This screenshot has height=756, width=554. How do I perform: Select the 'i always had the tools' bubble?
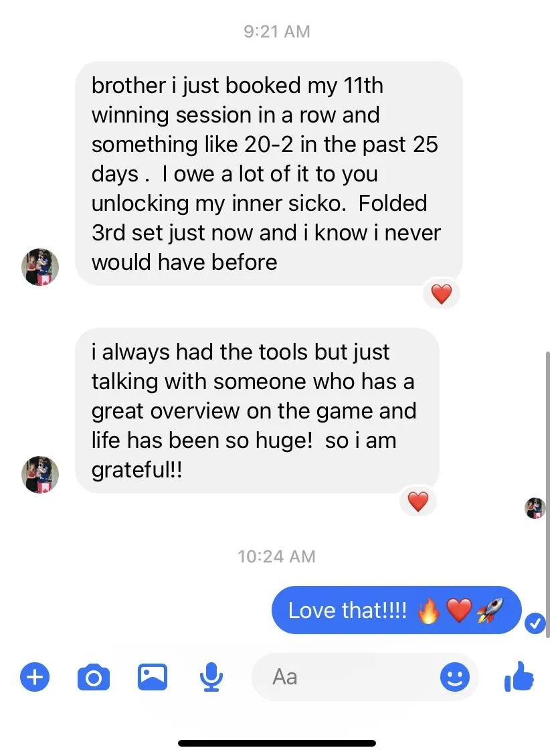(x=257, y=410)
